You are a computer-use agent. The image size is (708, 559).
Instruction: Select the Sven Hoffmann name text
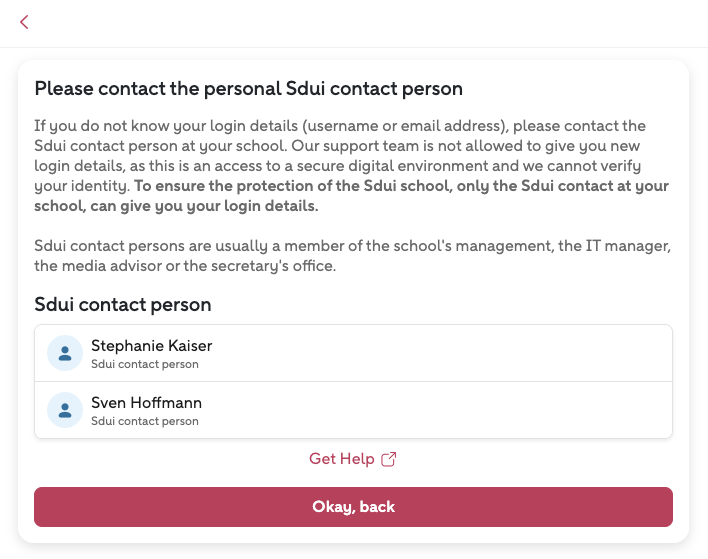[146, 403]
